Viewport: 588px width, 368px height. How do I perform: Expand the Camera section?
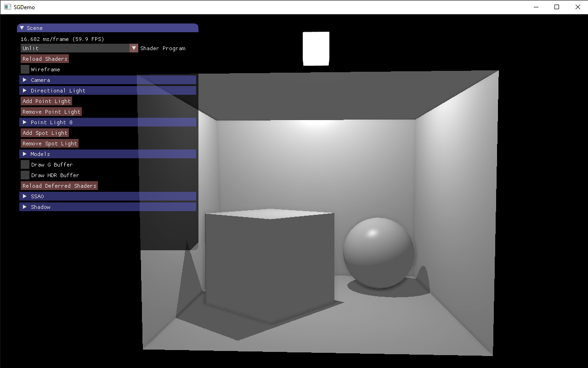(107, 80)
